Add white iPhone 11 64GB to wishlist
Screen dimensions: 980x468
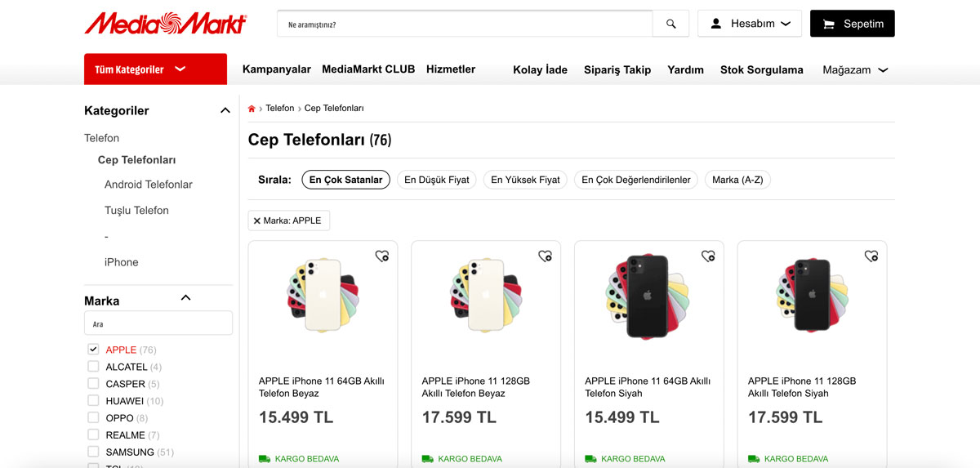click(x=381, y=256)
